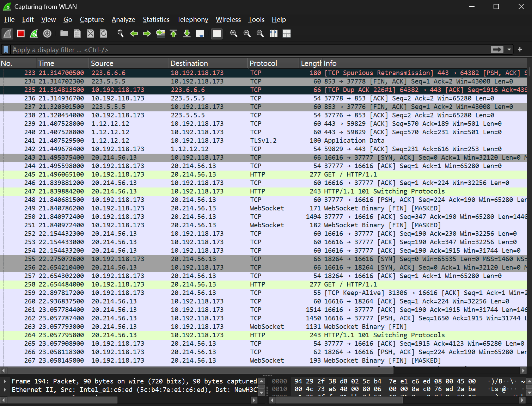The width and height of the screenshot is (532, 406).
Task: Go forward in packet history
Action: pos(147,33)
